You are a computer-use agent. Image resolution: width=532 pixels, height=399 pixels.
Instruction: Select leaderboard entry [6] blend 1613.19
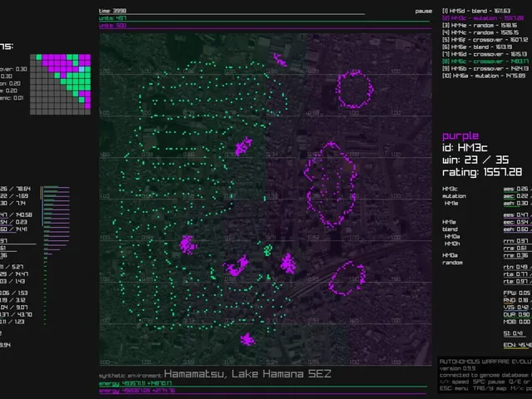click(476, 47)
